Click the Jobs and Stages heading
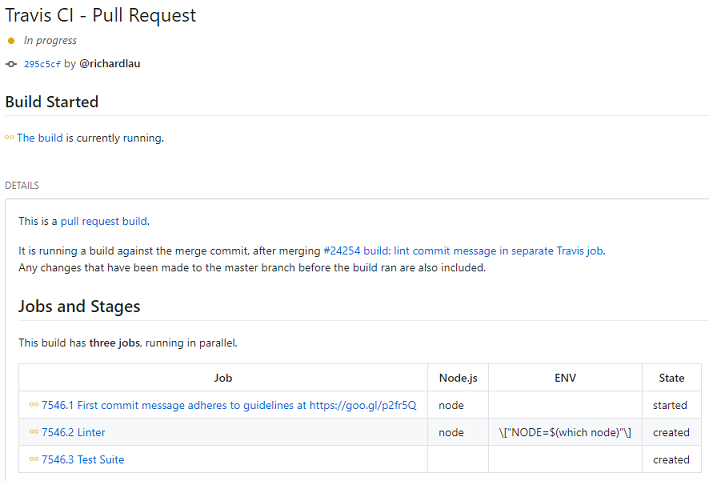 (x=79, y=307)
